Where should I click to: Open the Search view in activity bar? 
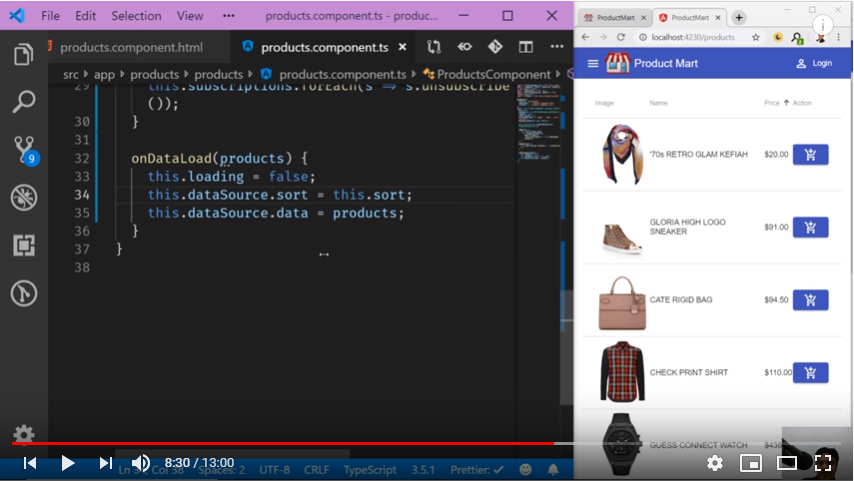23,101
